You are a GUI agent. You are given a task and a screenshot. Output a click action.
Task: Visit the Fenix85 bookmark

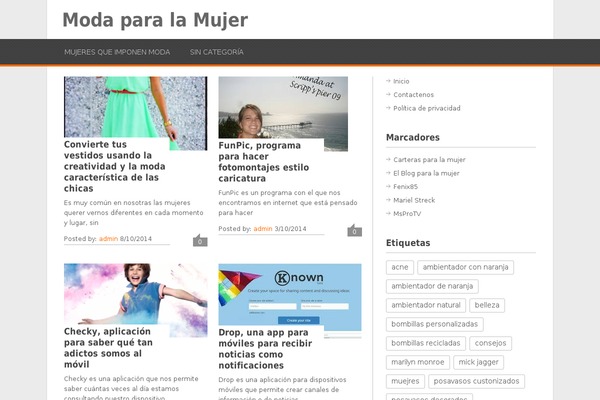point(405,187)
